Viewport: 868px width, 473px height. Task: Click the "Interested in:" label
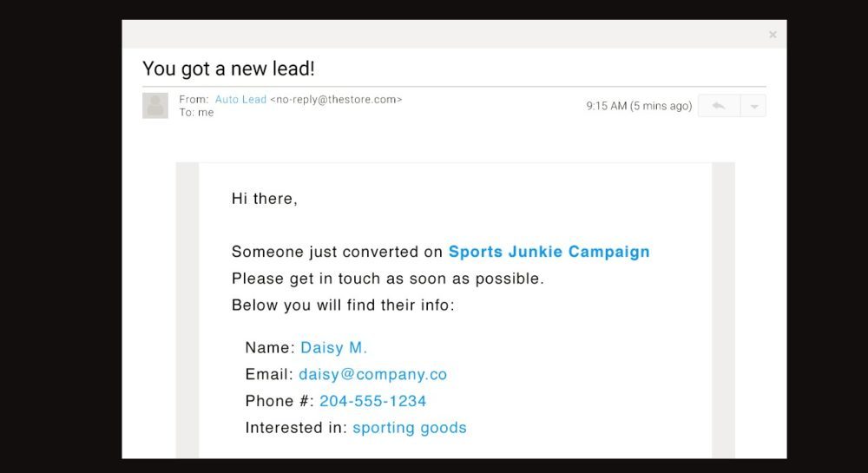(296, 428)
